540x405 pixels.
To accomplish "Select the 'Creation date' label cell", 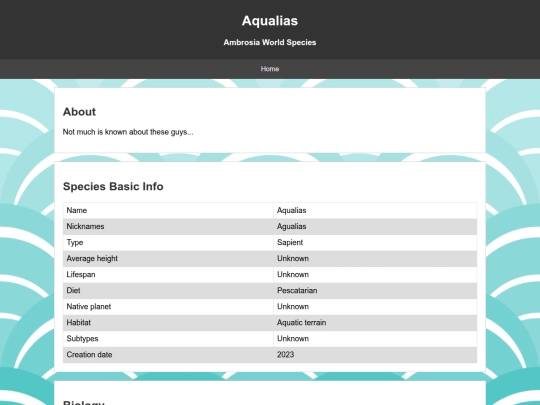I will tap(168, 355).
